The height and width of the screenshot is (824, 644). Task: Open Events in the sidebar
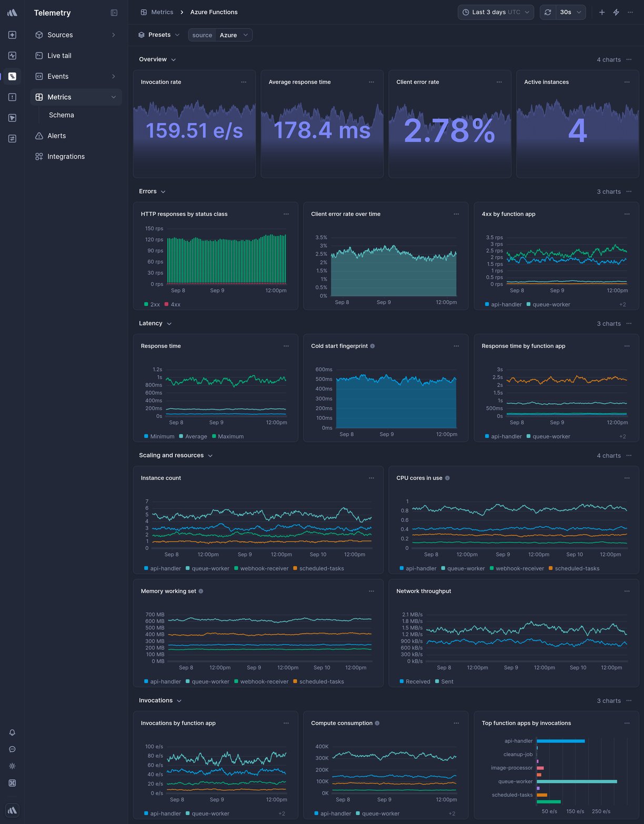coord(76,76)
